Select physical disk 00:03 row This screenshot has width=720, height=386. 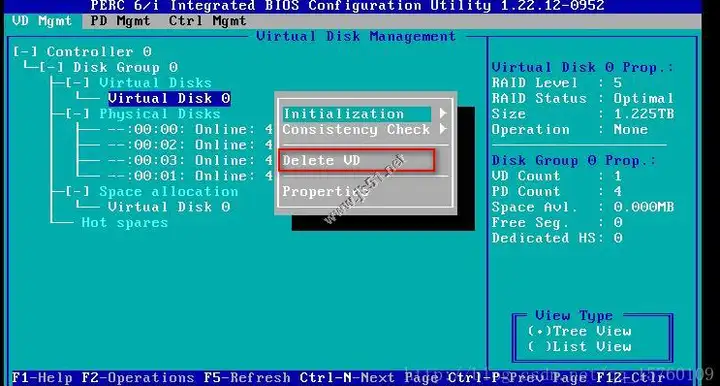click(190, 161)
